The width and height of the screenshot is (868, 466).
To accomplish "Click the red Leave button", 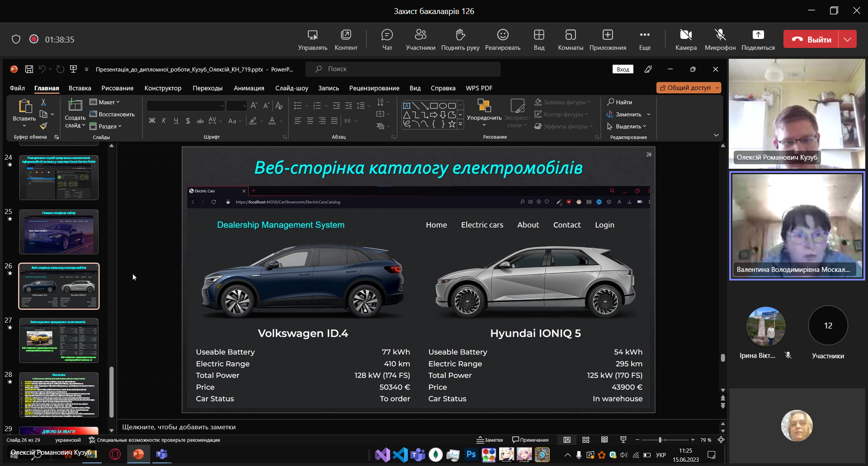I will click(x=811, y=39).
